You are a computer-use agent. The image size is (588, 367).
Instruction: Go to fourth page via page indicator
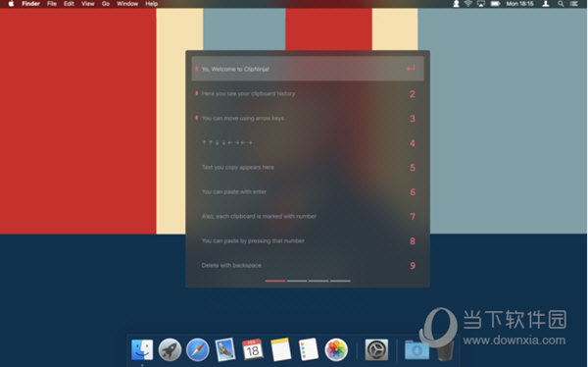tap(340, 281)
